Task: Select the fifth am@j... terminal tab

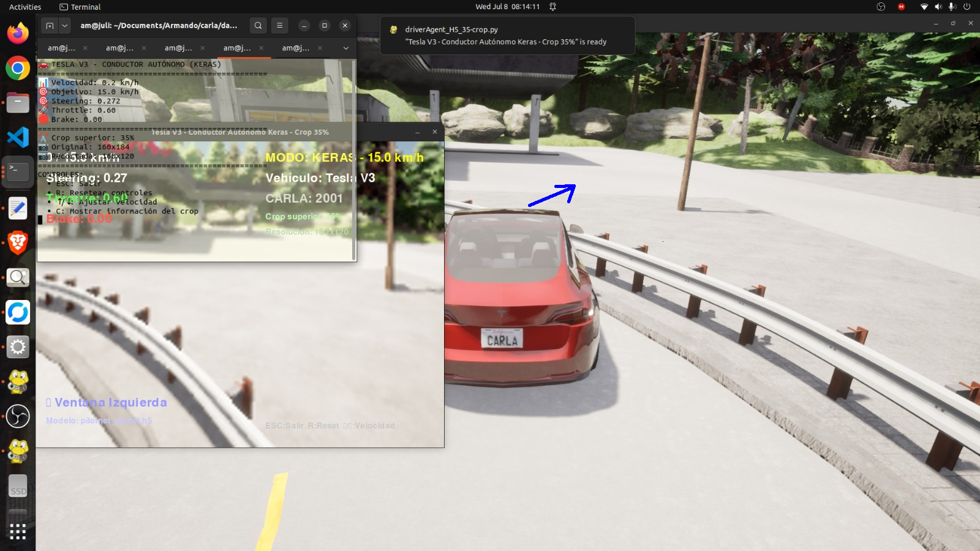Action: point(296,48)
